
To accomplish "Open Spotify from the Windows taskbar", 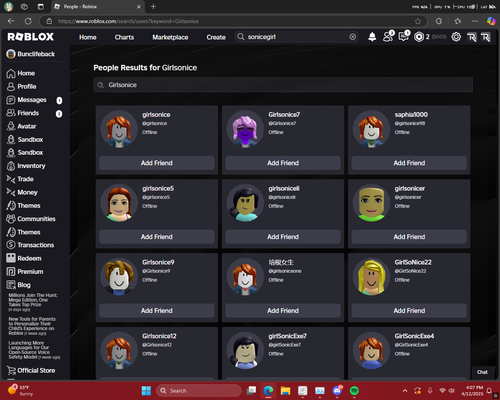I will click(x=354, y=390).
